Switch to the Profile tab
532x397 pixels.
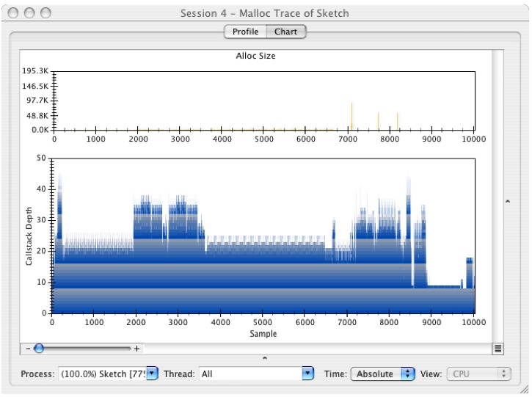(244, 32)
